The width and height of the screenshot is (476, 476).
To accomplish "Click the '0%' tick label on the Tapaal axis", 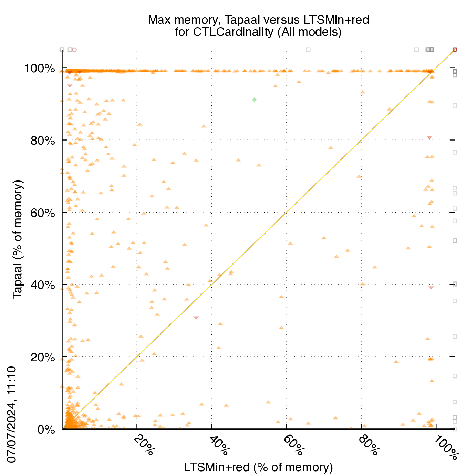I will tap(46, 430).
